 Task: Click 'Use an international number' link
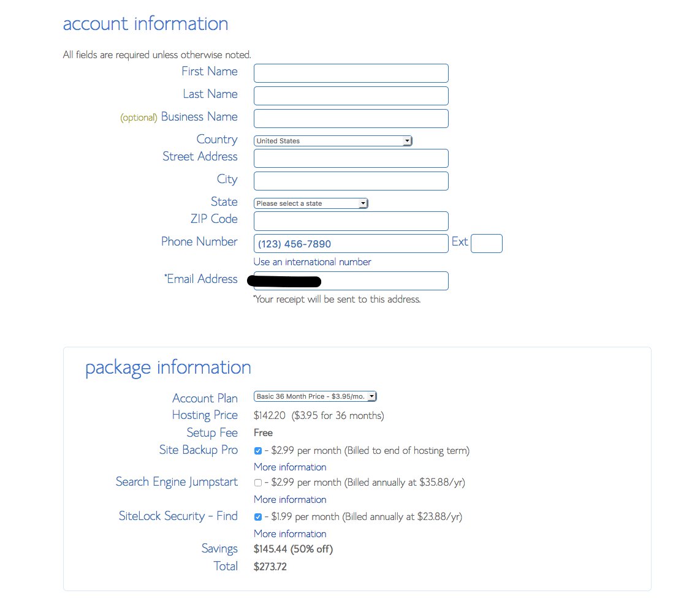click(313, 262)
